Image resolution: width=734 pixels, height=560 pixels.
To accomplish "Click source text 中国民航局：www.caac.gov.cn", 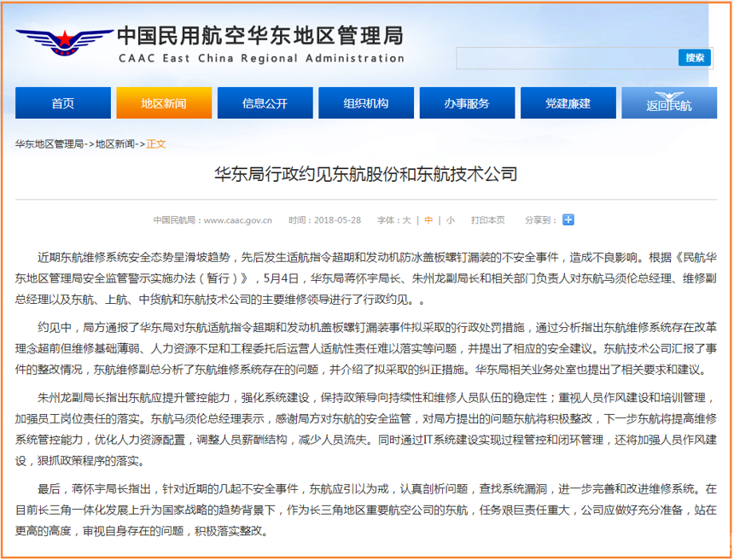I will tap(213, 220).
